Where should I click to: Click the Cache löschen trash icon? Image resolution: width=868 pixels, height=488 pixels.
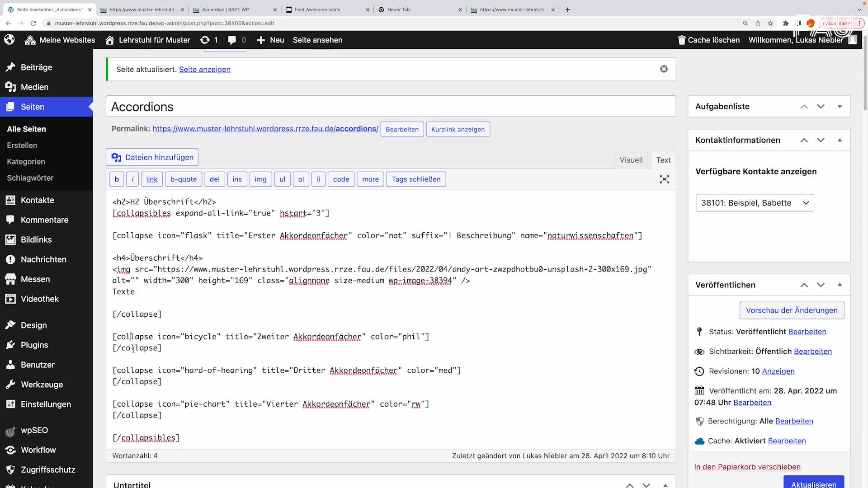pyautogui.click(x=682, y=40)
